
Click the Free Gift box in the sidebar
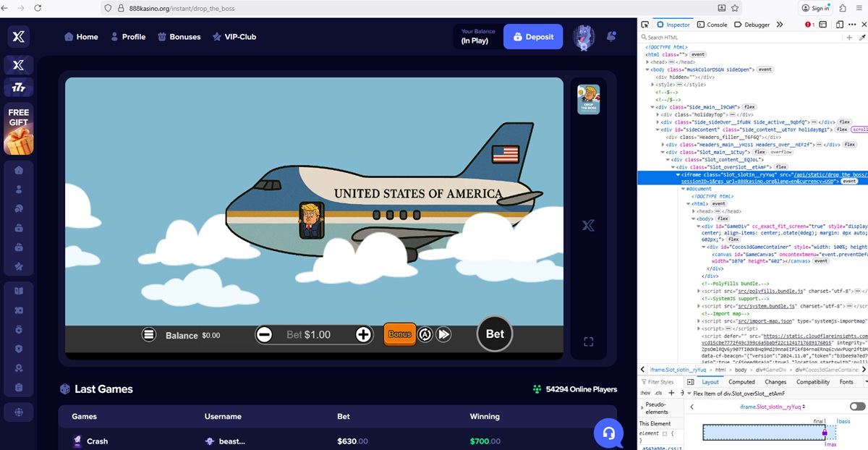(x=19, y=131)
